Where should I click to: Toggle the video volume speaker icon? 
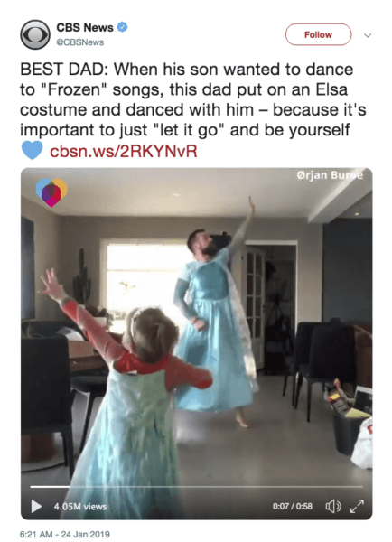(x=333, y=507)
